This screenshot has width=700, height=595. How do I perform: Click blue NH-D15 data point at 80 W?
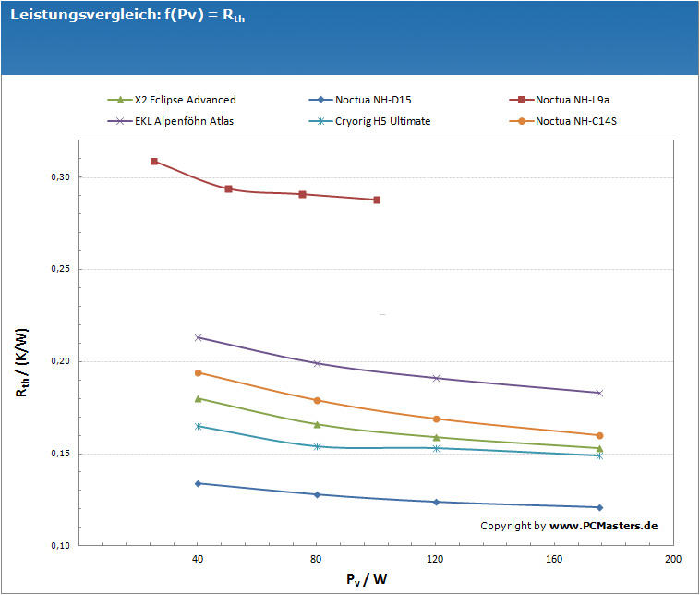click(318, 494)
